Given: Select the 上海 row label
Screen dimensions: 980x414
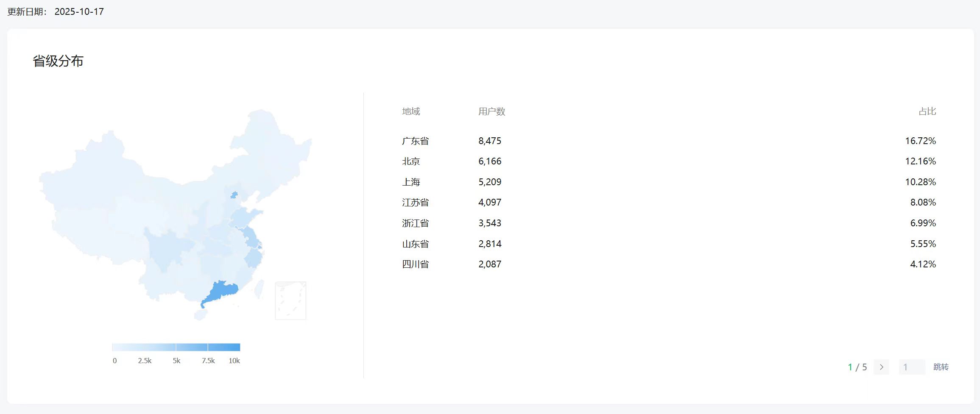Looking at the screenshot, I should coord(411,182).
